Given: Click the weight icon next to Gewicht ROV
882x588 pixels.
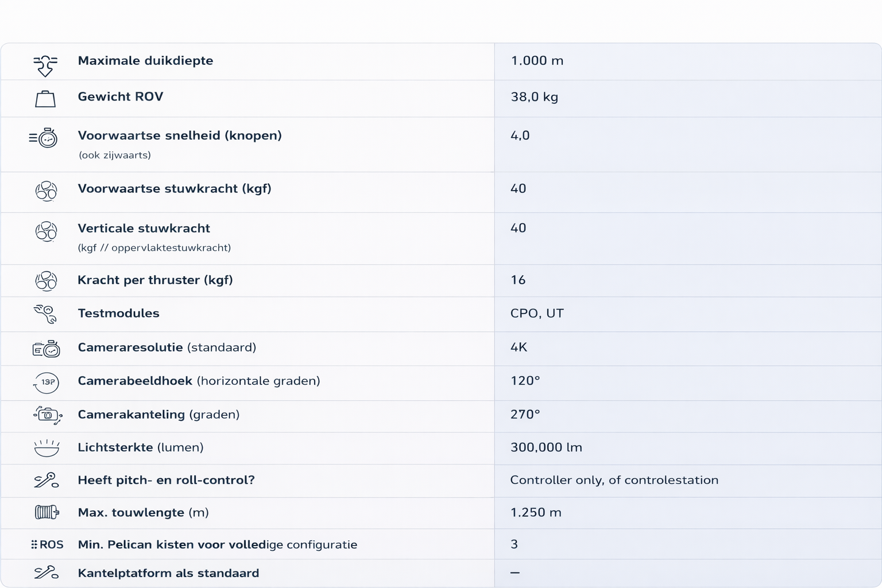Looking at the screenshot, I should (x=45, y=99).
